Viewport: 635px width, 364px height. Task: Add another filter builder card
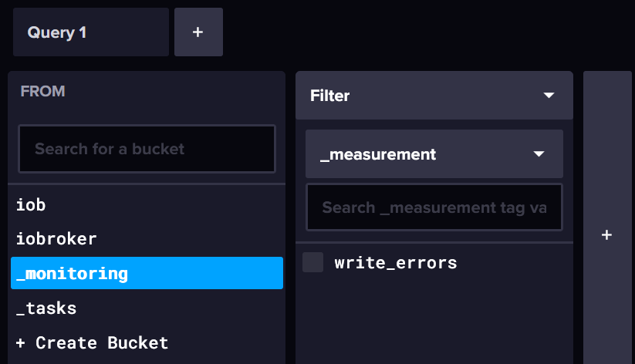click(606, 235)
